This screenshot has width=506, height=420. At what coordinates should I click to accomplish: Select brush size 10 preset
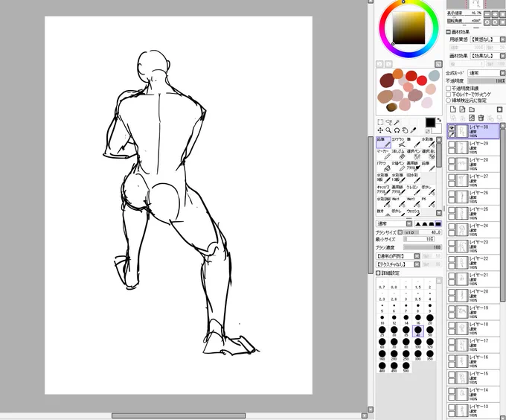pos(382,319)
